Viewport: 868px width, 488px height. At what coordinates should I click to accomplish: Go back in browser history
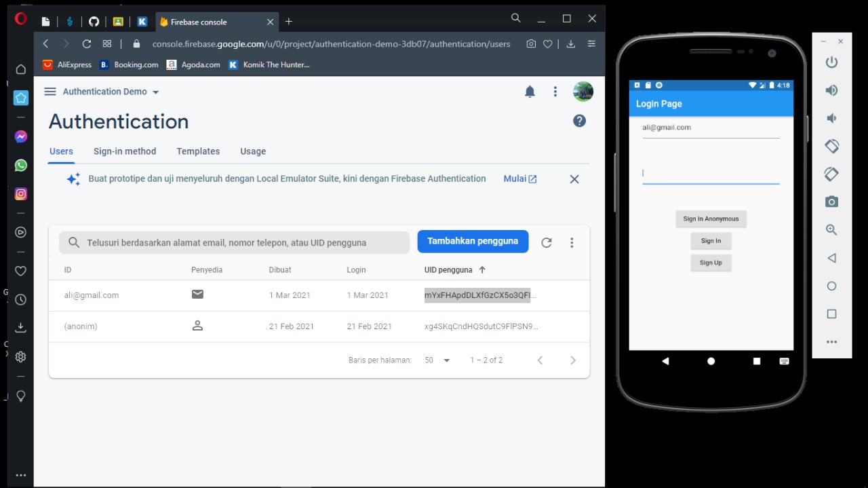point(45,43)
